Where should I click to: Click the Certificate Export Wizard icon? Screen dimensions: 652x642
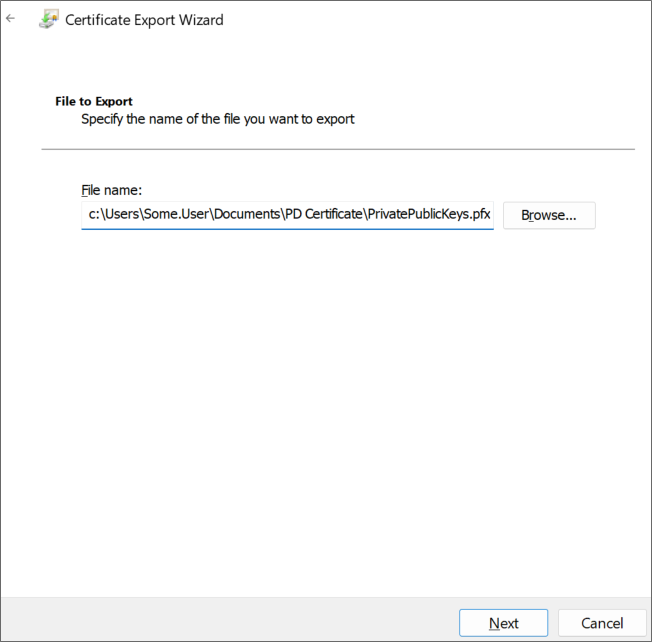point(46,19)
